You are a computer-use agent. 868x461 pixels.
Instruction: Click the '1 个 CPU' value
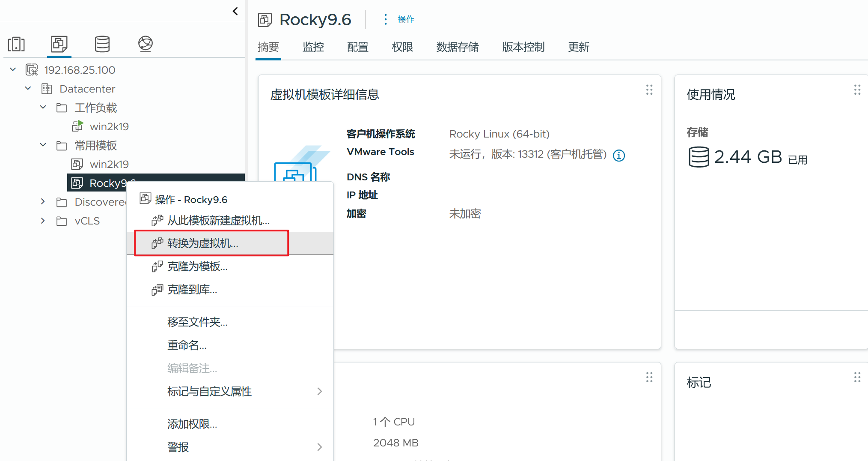coord(394,422)
